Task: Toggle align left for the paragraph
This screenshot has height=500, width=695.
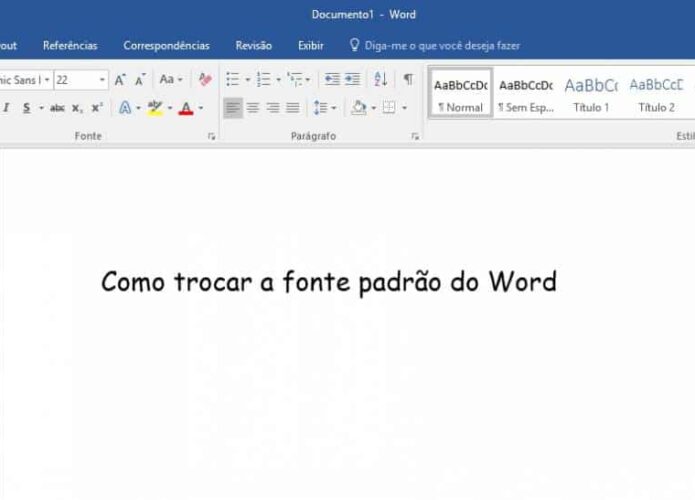Action: [233, 108]
